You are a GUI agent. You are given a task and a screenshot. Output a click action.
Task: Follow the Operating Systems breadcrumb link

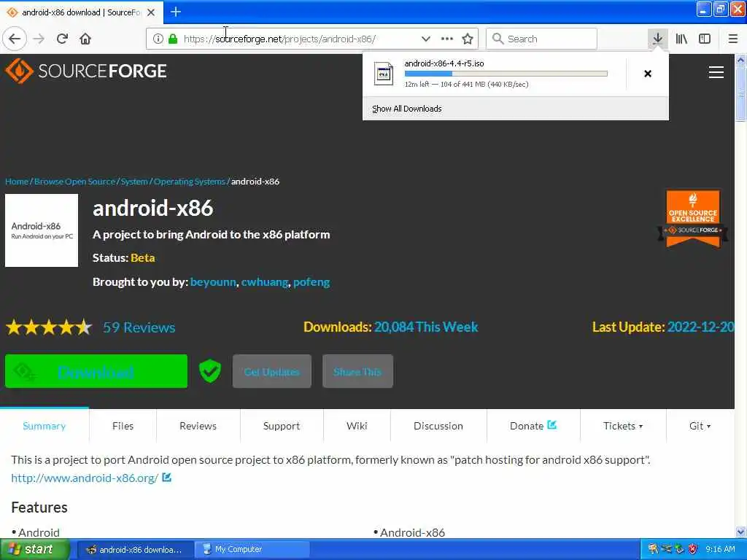tap(189, 182)
